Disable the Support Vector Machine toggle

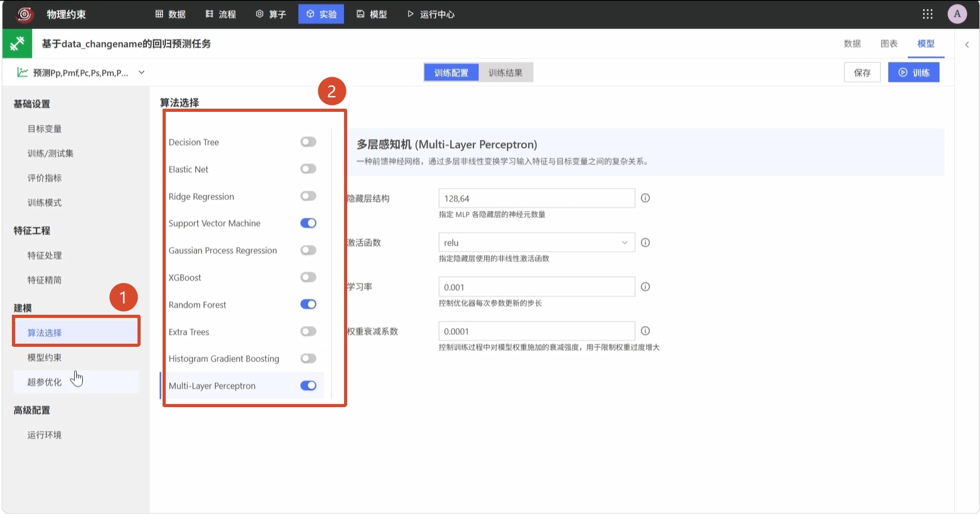(x=308, y=223)
